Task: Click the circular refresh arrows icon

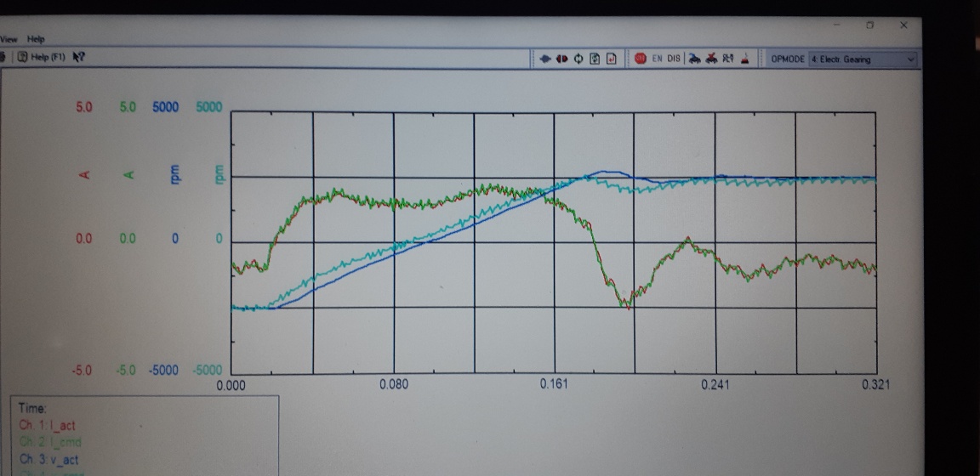Action: click(x=578, y=59)
